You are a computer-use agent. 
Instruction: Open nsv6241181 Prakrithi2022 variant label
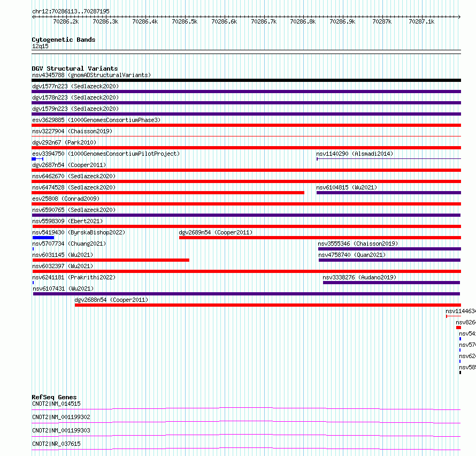(74, 277)
